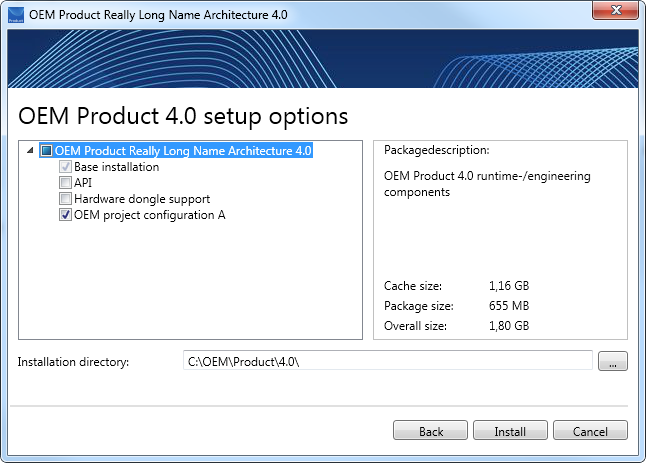
Task: Click the Base installation checkbox
Action: (65, 167)
